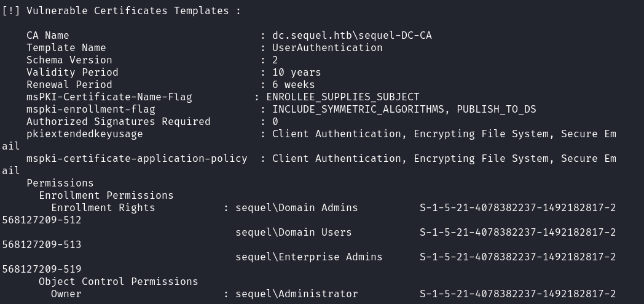Click the 'Object Control Permissions' subheading
The height and width of the screenshot is (304, 644).
(x=118, y=281)
